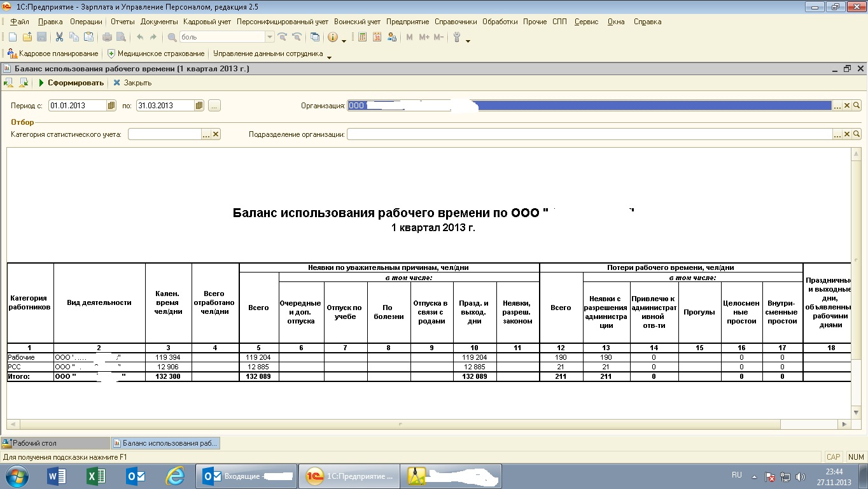
Task: Open Управление данными сотрудника button
Action: (268, 54)
